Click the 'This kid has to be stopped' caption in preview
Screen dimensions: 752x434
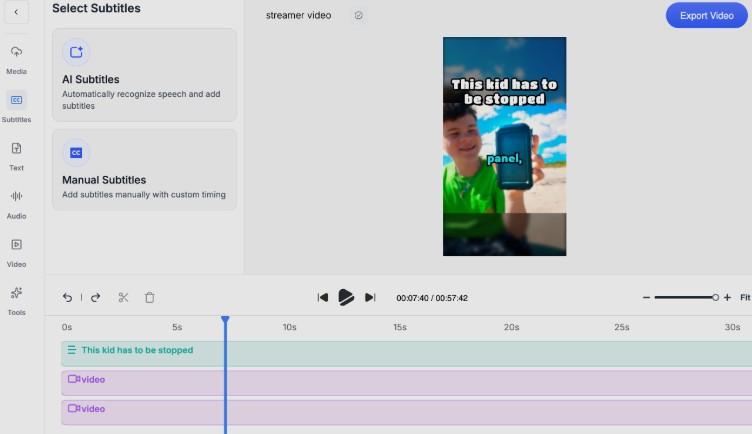coord(505,91)
